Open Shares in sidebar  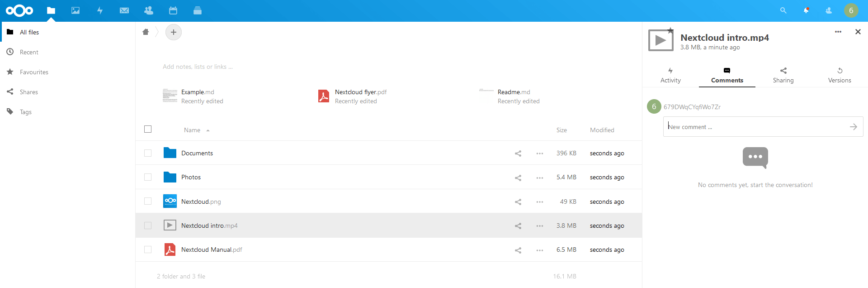(68, 92)
